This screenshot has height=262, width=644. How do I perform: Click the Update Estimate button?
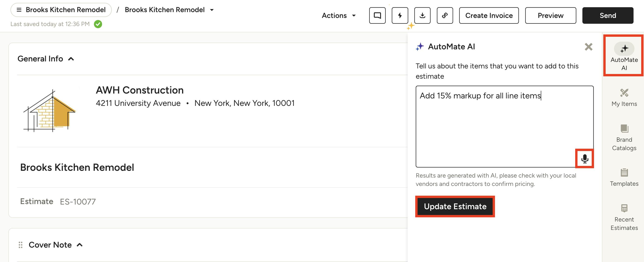tap(455, 206)
